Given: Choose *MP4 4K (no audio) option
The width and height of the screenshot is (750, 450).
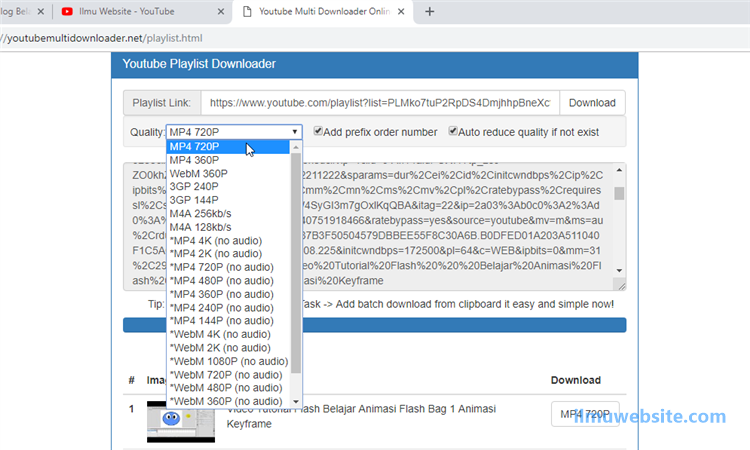Looking at the screenshot, I should (228, 241).
